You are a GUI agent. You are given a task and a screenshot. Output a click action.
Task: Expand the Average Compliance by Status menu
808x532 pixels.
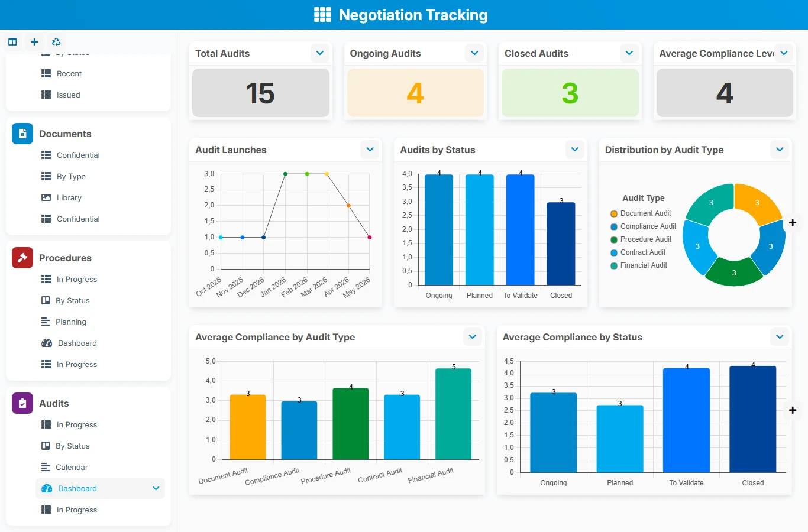pyautogui.click(x=780, y=337)
